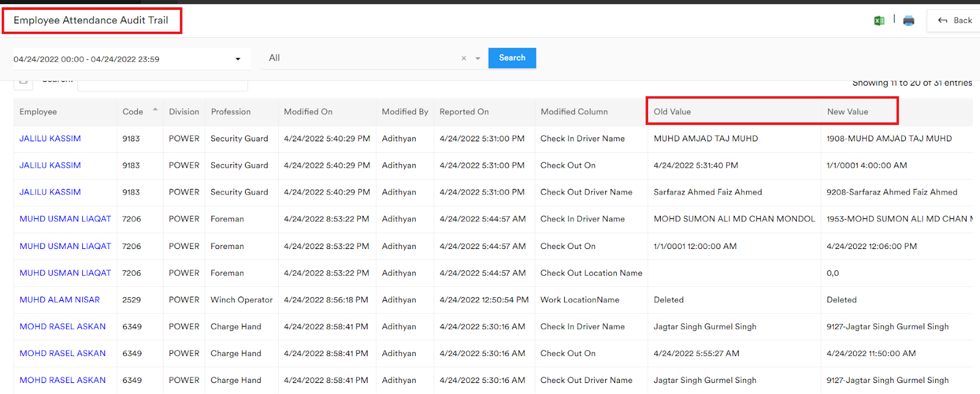The image size is (980, 394).
Task: Select new value 4/24/2022 12:06:00 PM
Action: (872, 247)
